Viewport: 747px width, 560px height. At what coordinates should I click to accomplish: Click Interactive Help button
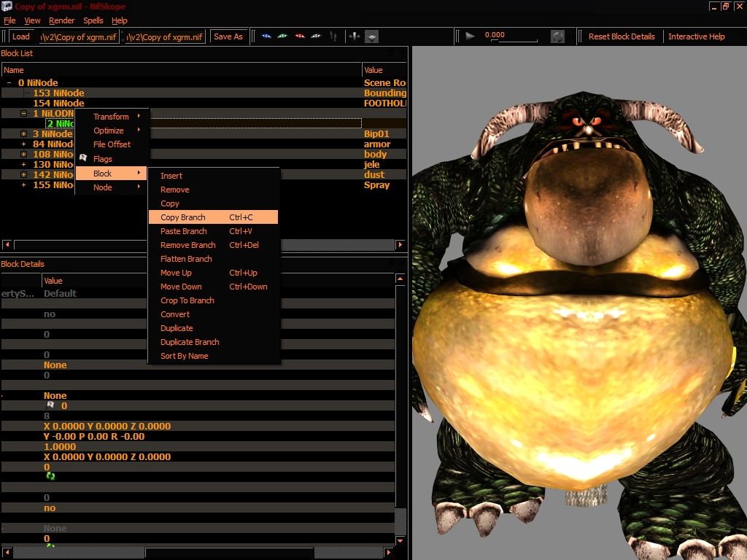(697, 36)
